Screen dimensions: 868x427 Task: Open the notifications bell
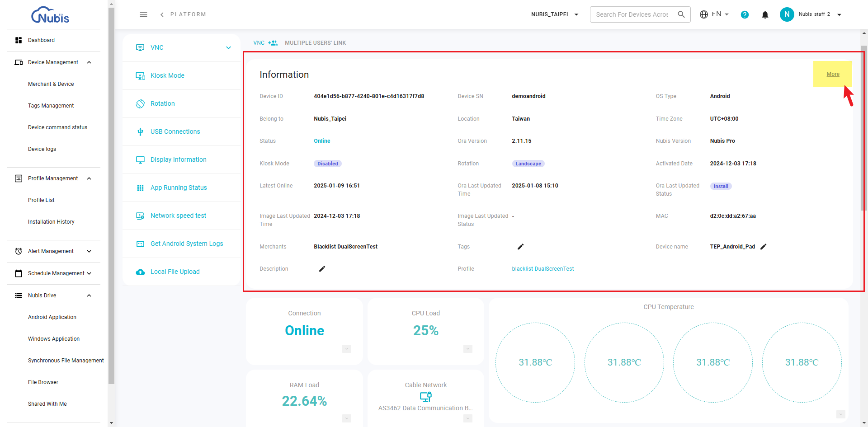coord(765,14)
